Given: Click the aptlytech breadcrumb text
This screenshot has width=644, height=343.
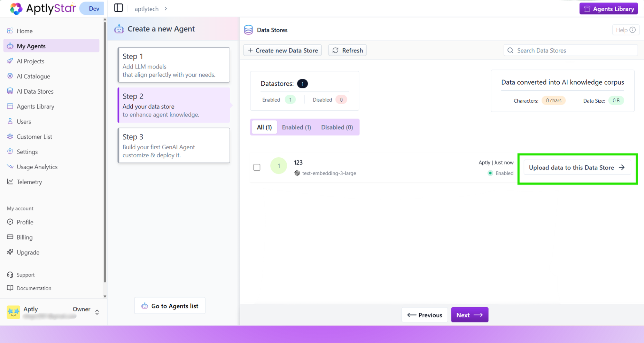Looking at the screenshot, I should coord(147,9).
